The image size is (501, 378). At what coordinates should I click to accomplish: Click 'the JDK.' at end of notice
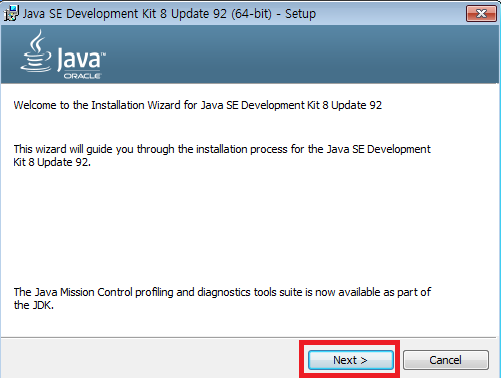tap(34, 305)
